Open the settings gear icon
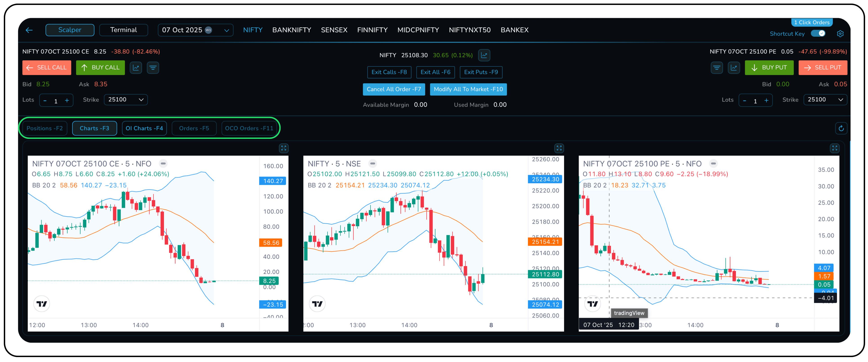Image resolution: width=868 pixels, height=362 pixels. point(840,33)
